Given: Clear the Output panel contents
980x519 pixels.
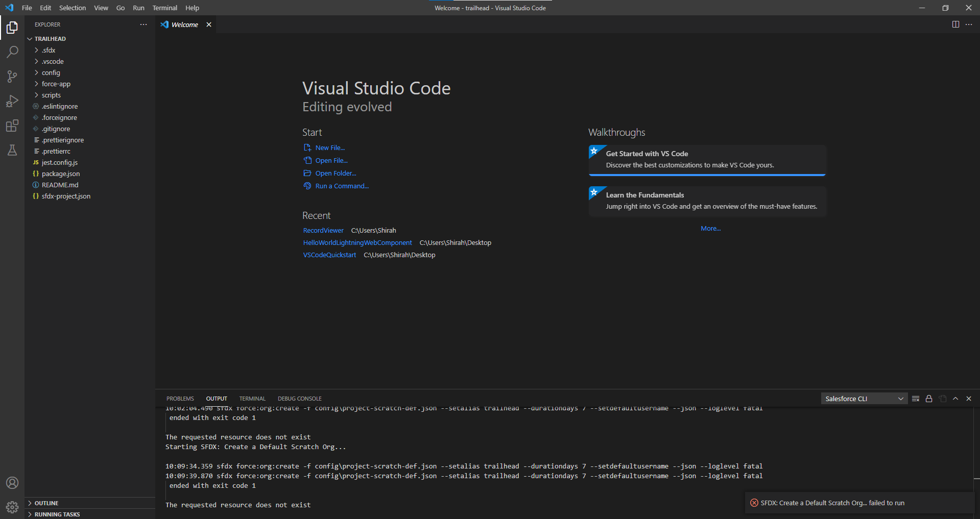Looking at the screenshot, I should coord(915,399).
